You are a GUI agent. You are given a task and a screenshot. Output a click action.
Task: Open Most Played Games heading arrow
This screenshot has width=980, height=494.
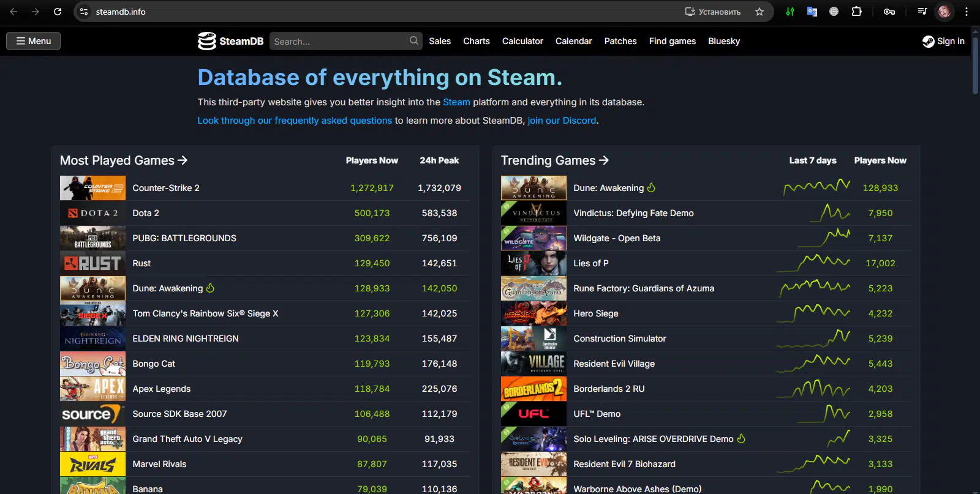183,160
